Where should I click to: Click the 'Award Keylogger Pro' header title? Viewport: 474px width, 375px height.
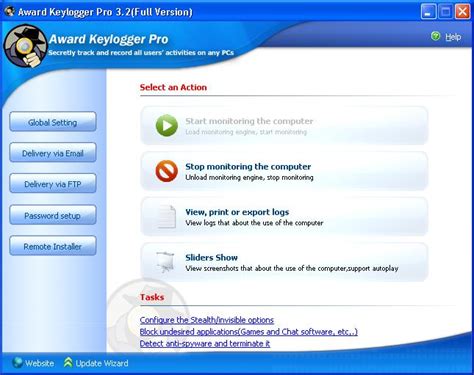coord(109,39)
